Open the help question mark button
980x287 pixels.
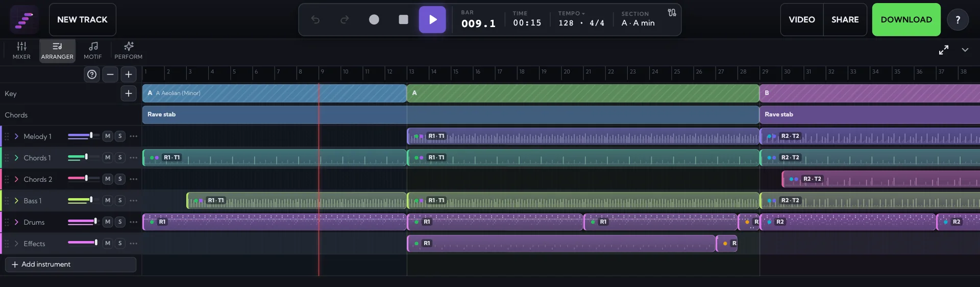pyautogui.click(x=958, y=19)
